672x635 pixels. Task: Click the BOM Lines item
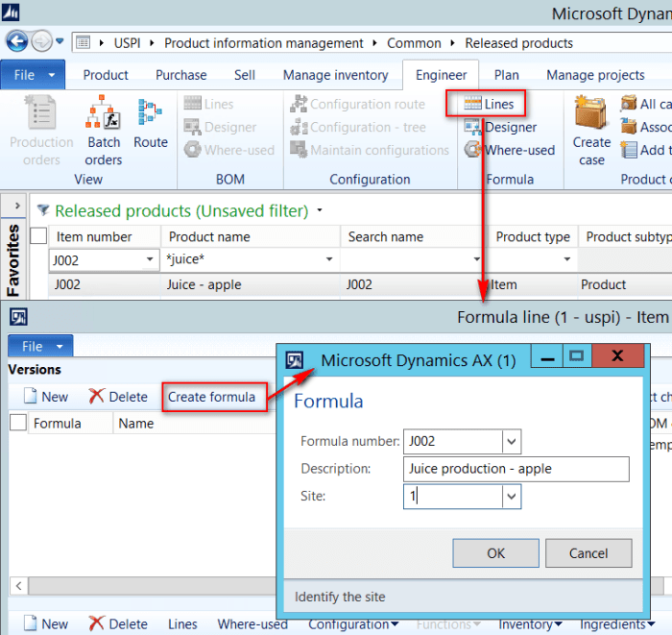(208, 104)
